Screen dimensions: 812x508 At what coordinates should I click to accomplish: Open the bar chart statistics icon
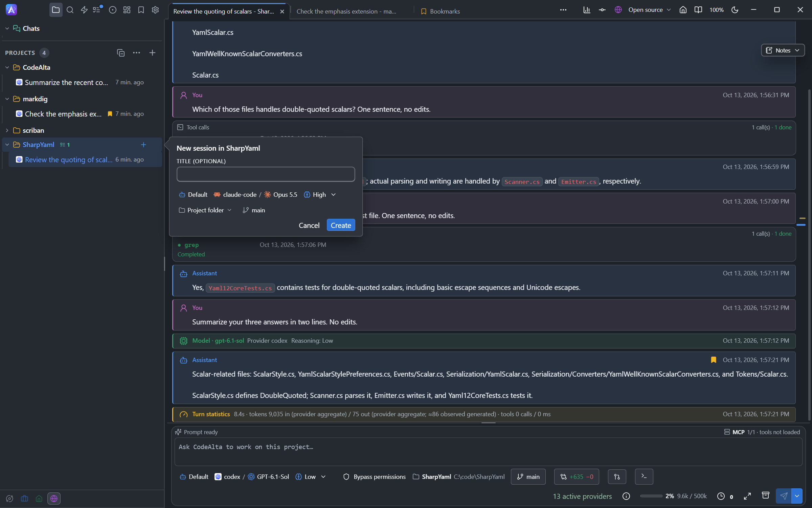tap(587, 10)
